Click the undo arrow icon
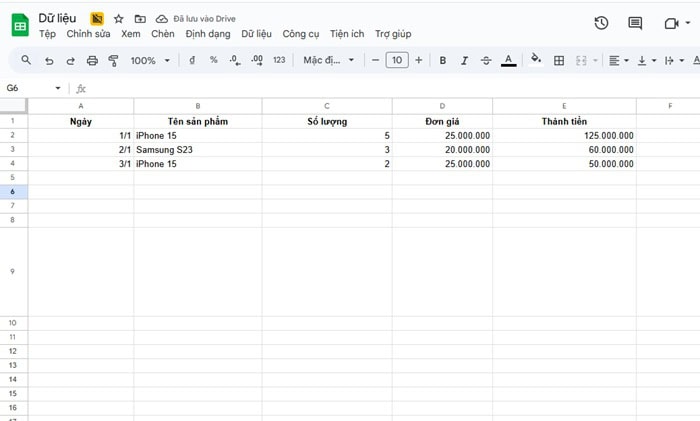 49,61
